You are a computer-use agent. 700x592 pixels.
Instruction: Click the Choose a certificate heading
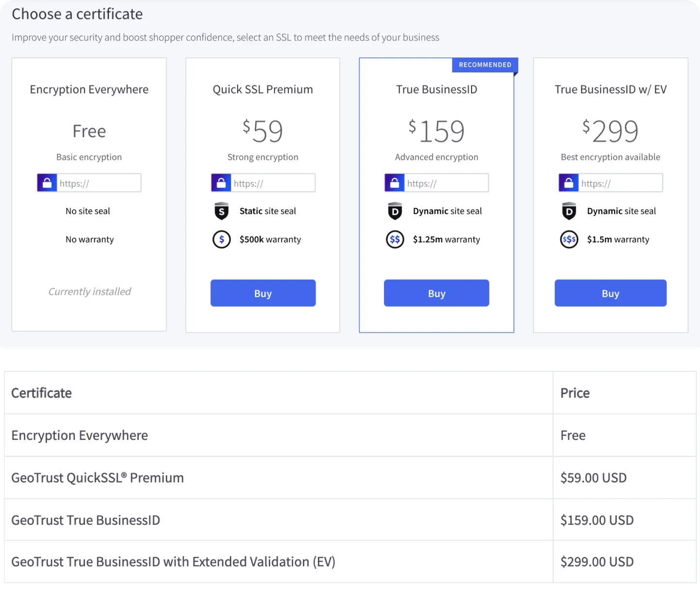pyautogui.click(x=77, y=14)
